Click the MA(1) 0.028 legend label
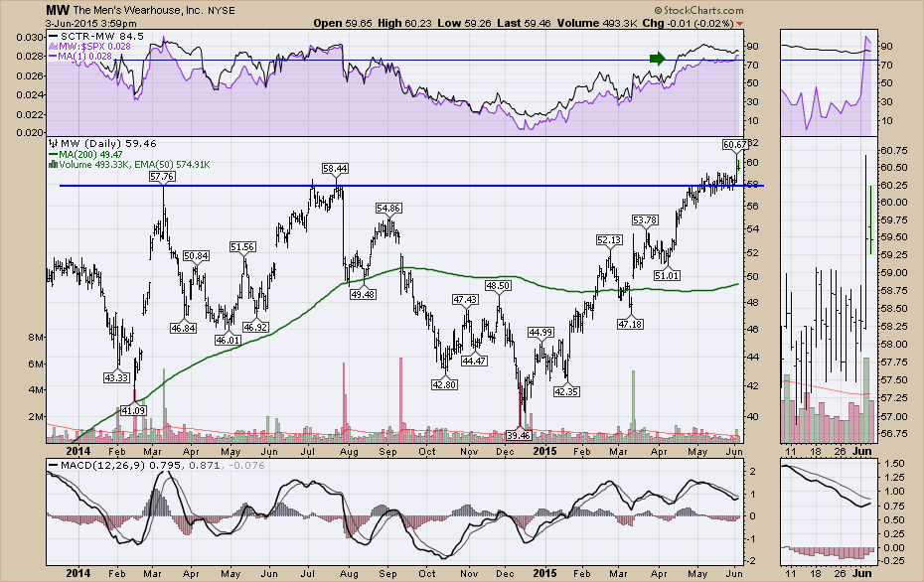 point(80,56)
